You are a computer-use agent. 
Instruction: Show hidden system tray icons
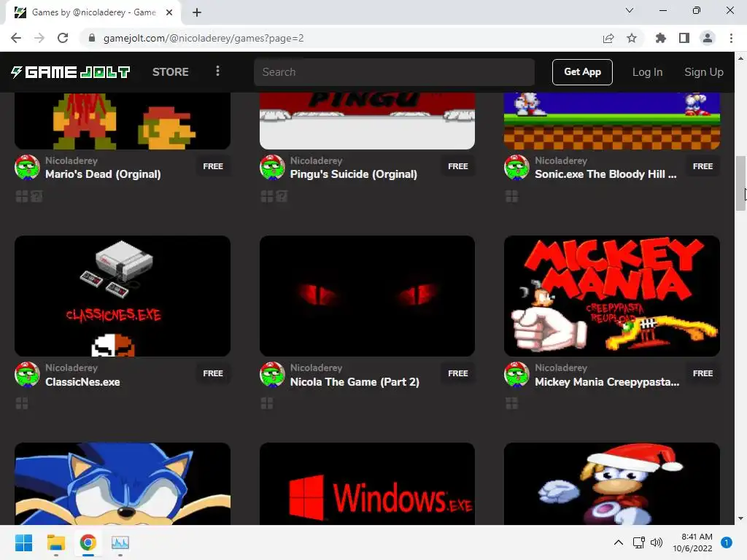(619, 542)
